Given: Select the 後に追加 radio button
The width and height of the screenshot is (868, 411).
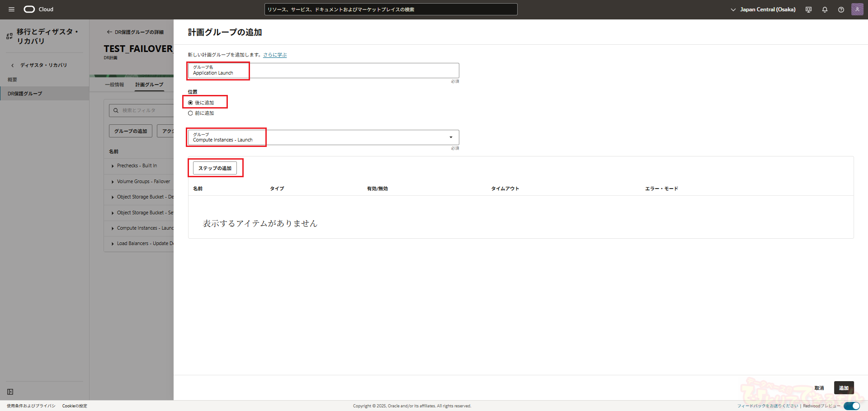Looking at the screenshot, I should (190, 103).
